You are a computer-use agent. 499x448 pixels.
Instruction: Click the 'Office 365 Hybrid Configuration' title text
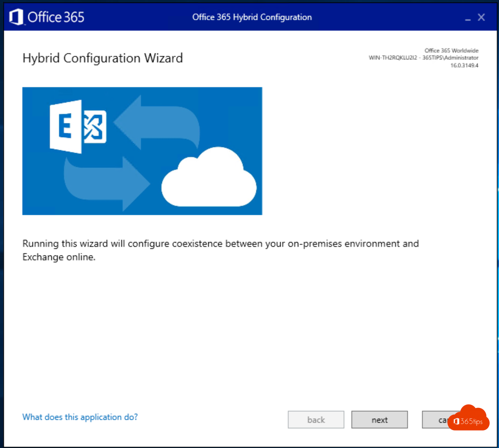click(x=252, y=17)
